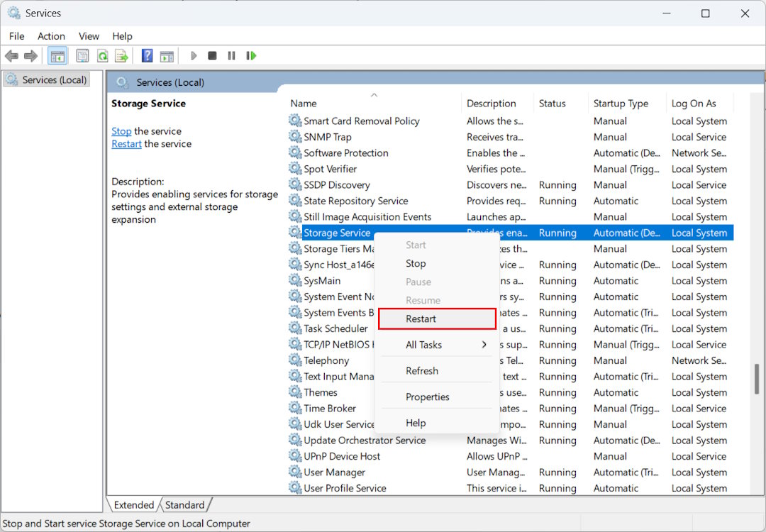The image size is (766, 532).
Task: Click the Show/Hide Console Tree toolbar icon
Action: click(x=57, y=56)
